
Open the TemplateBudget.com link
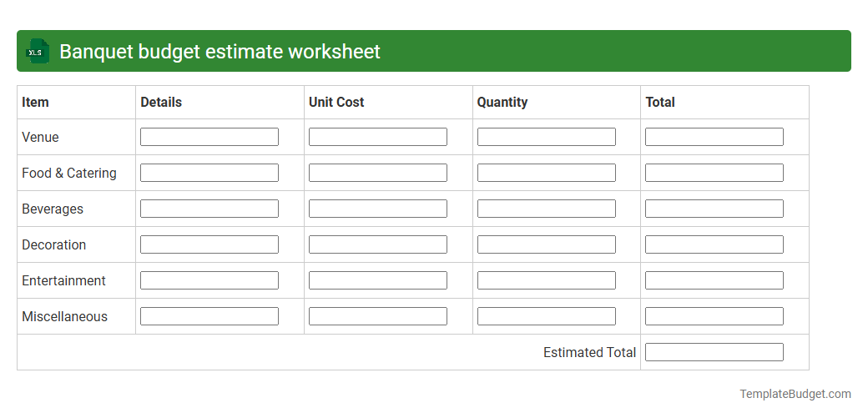coord(795,394)
